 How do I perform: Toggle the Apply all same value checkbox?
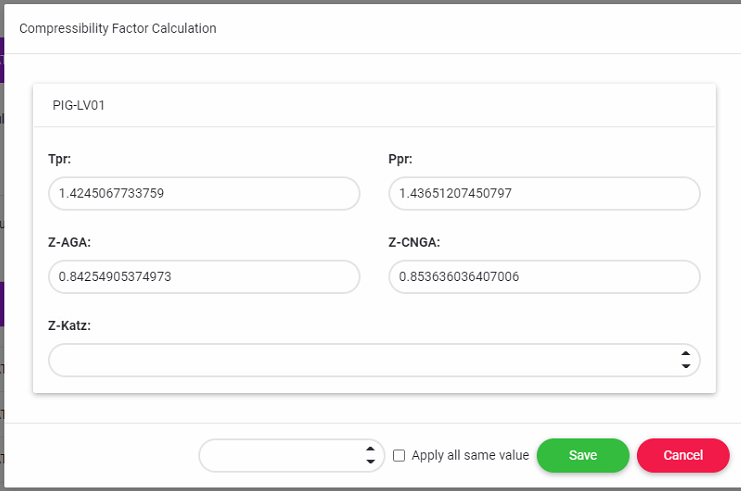tap(399, 455)
